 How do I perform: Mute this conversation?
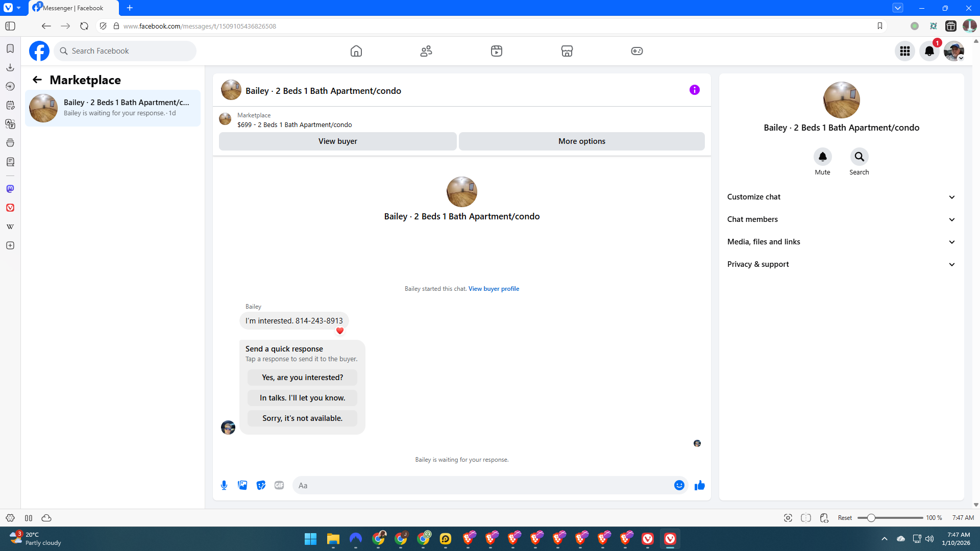coord(822,157)
